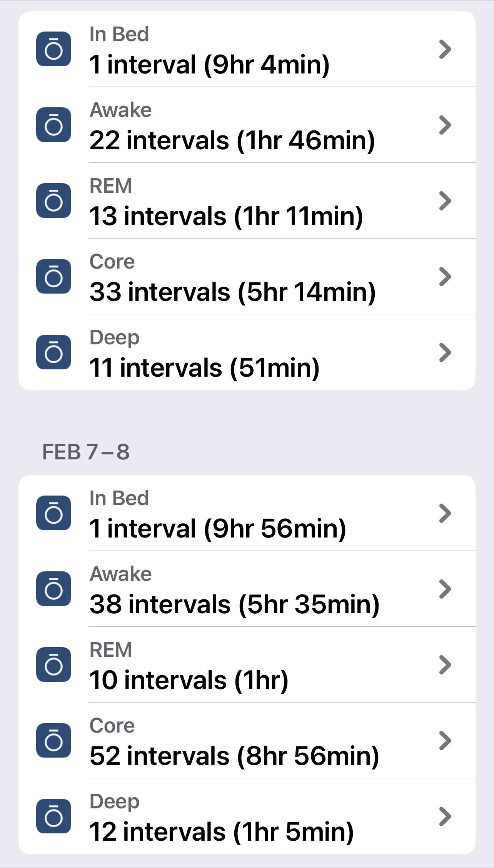Tap the Oura icon beside In Bed 9hr 56min
This screenshot has width=494, height=868.
53,513
